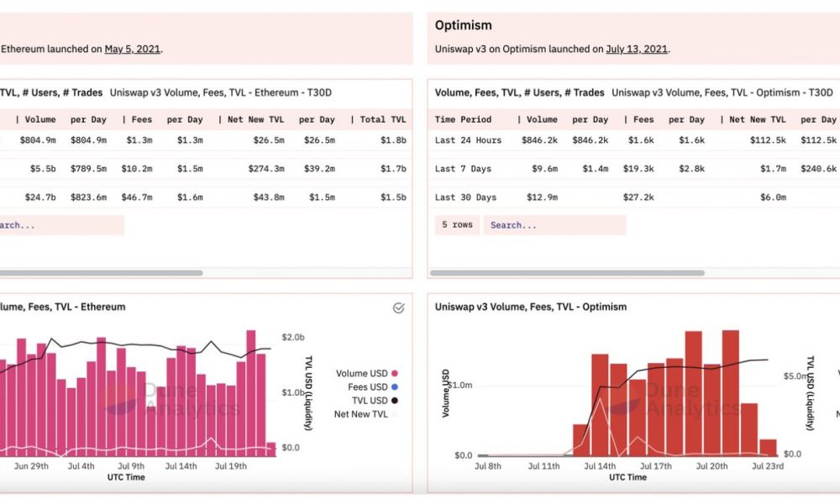
Task: Click the $39.2m per day cell
Action: 319,169
